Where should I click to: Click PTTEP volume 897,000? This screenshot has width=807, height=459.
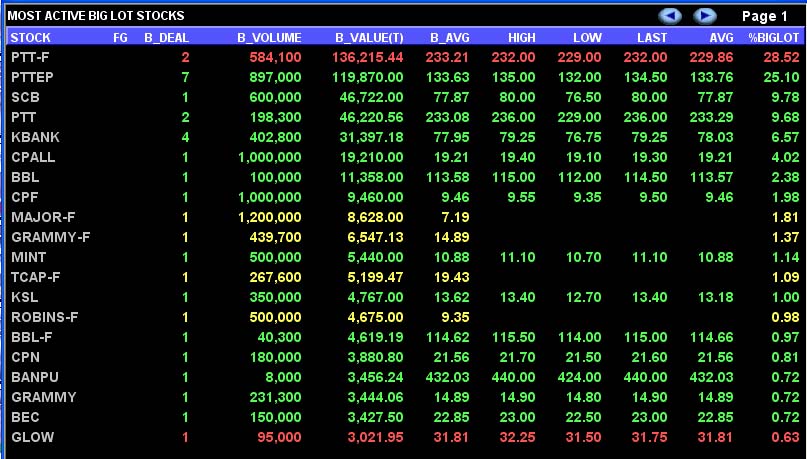tap(275, 77)
